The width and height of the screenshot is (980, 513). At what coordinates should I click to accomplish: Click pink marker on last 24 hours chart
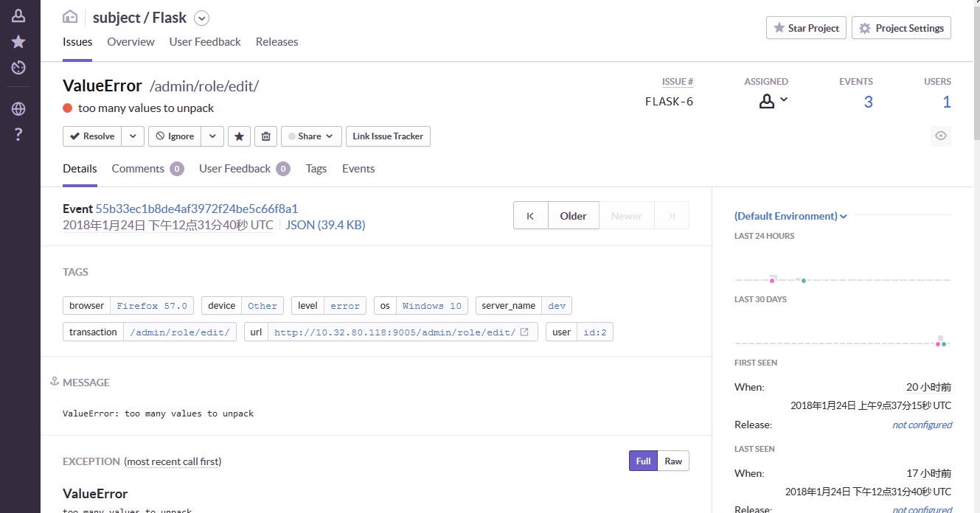click(x=773, y=280)
